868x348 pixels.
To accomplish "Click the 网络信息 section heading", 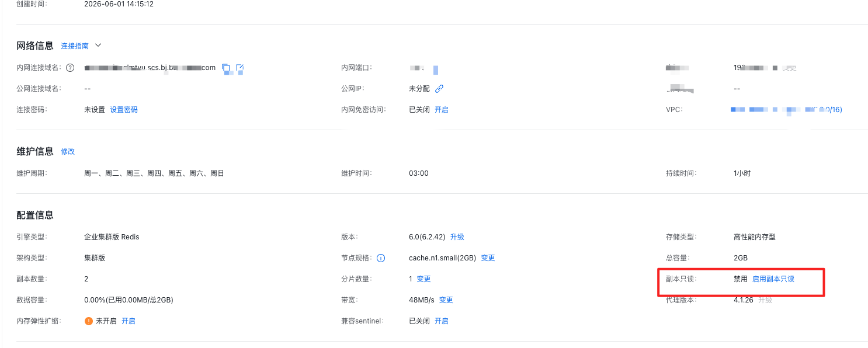I will coord(35,46).
